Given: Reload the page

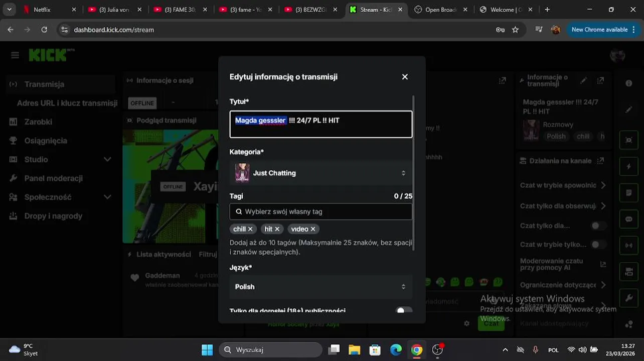Looking at the screenshot, I should point(44,30).
